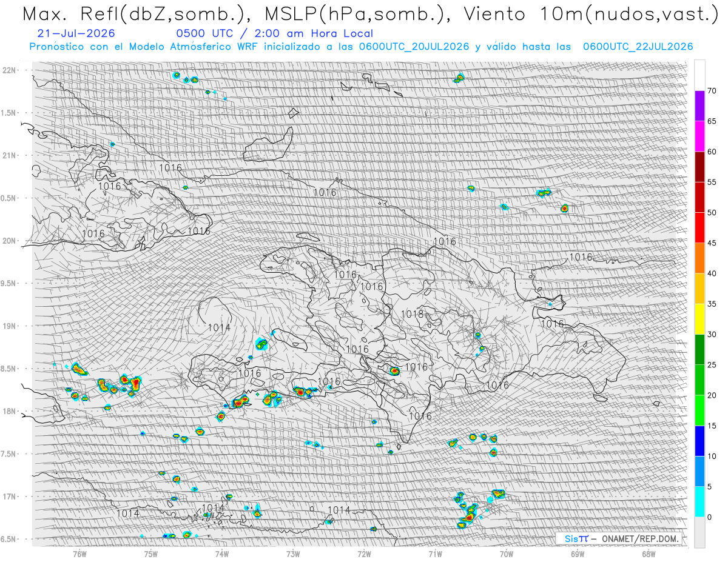Select the colorbar value label '0'

[x=709, y=517]
